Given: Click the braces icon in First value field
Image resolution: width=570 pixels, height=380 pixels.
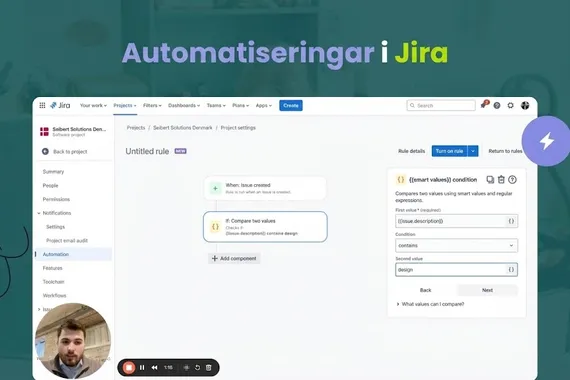Looking at the screenshot, I should coord(511,221).
